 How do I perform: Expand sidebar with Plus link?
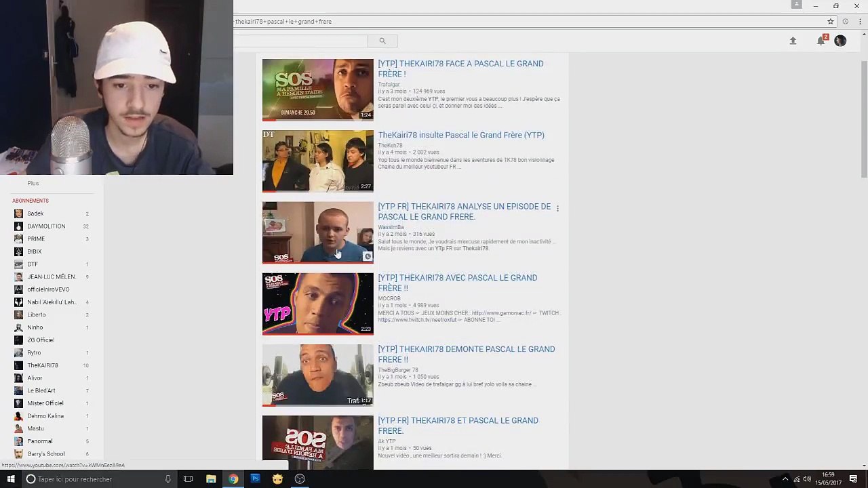[33, 183]
